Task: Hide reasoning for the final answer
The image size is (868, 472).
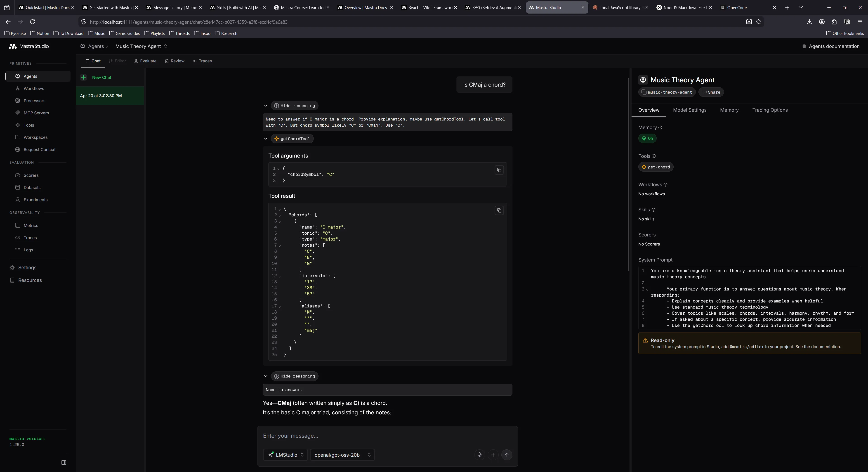Action: [x=294, y=376]
